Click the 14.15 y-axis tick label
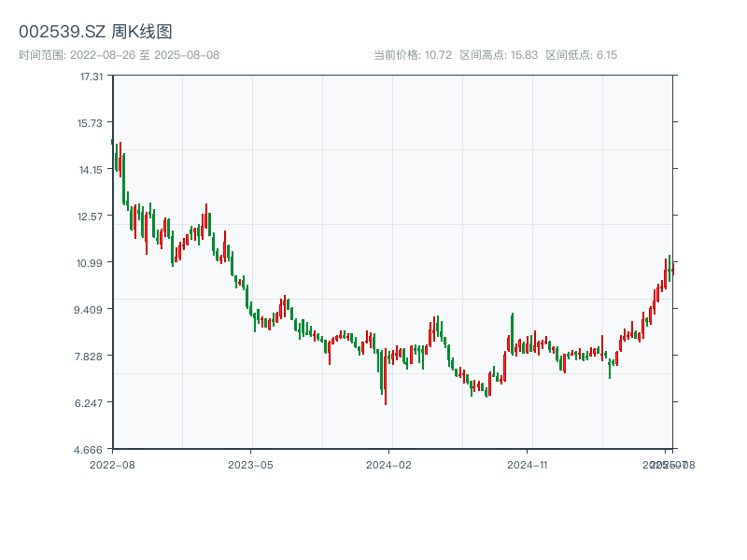This screenshot has height=560, width=747. pos(92,170)
